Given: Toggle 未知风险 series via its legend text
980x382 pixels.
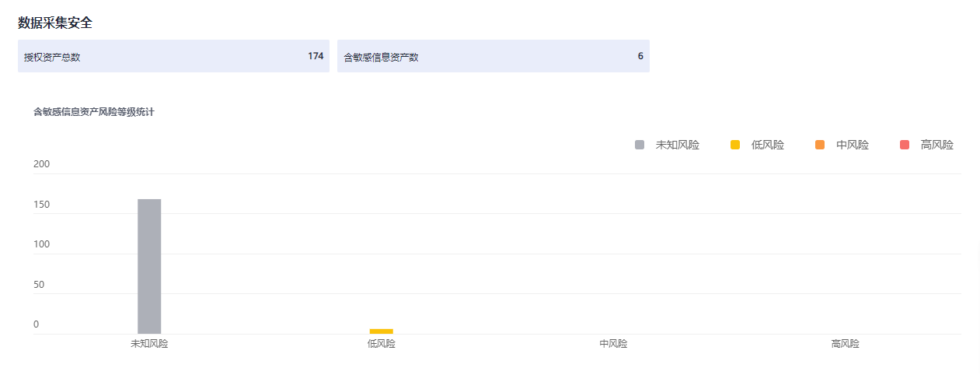Looking at the screenshot, I should pyautogui.click(x=677, y=145).
